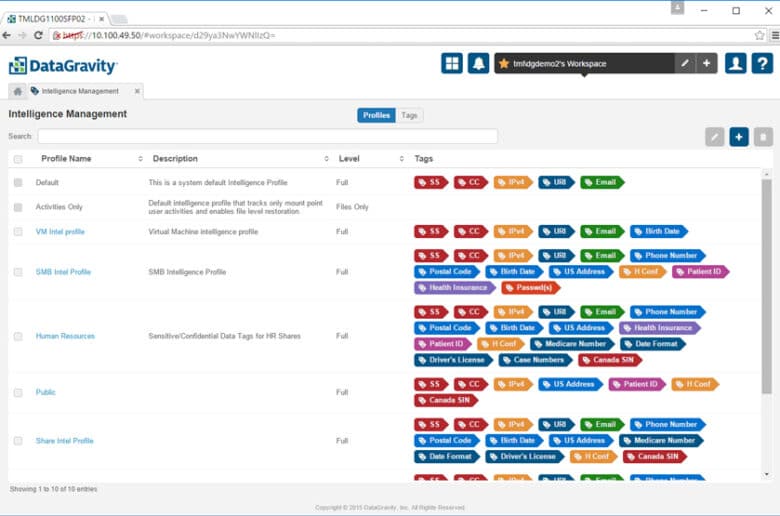Reload the browser page
780x516 pixels.
38,35
